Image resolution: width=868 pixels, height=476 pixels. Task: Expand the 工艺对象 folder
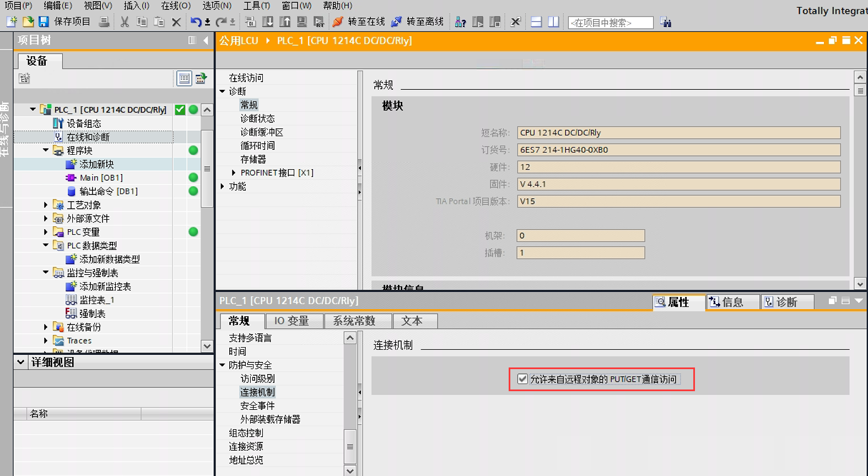point(46,205)
